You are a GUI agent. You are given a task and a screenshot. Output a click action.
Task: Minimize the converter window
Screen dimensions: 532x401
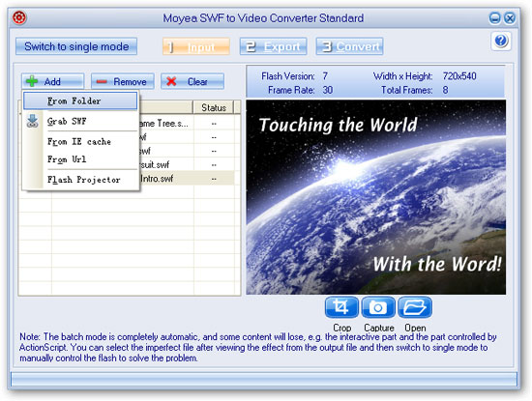[494, 17]
